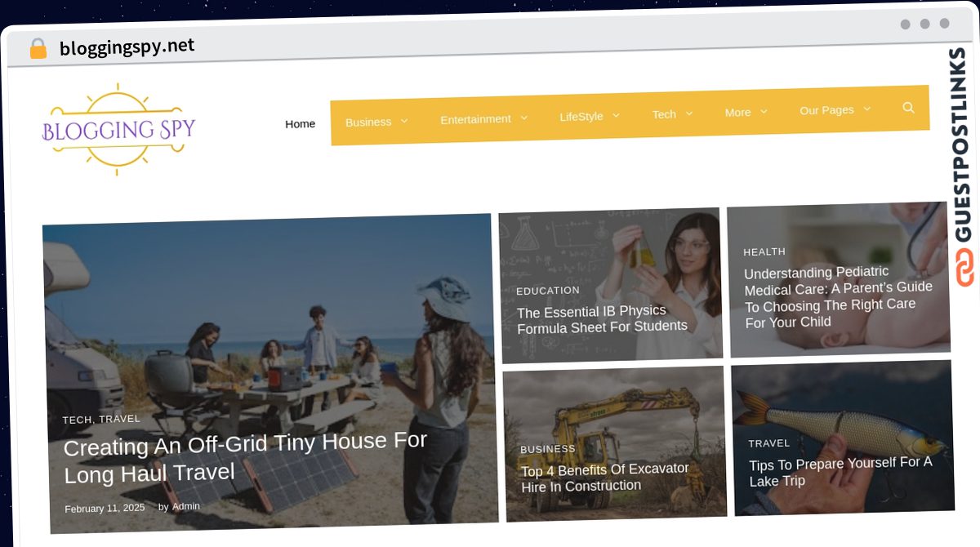Screen dimensions: 980x547
Task: Select the EDUCATION category label
Action: coord(548,290)
